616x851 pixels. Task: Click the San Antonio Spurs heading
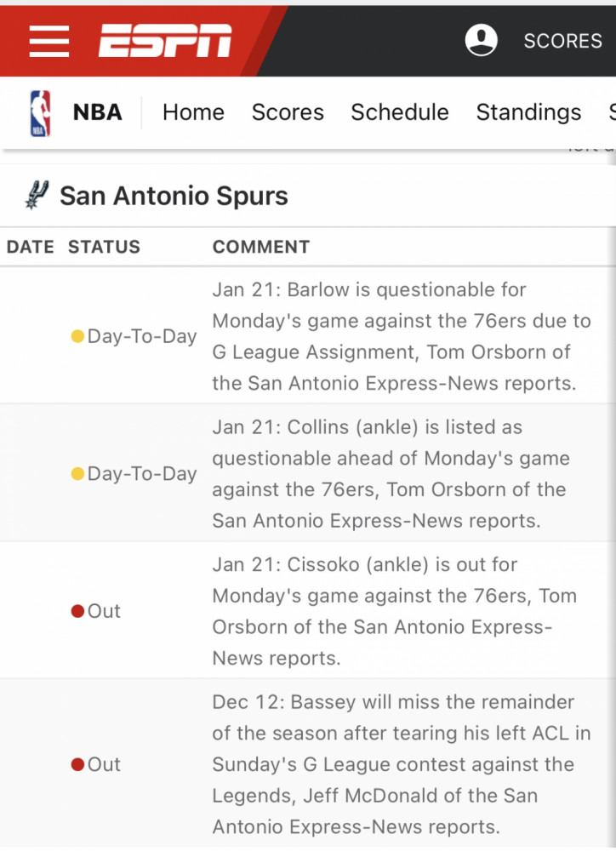[x=174, y=196]
